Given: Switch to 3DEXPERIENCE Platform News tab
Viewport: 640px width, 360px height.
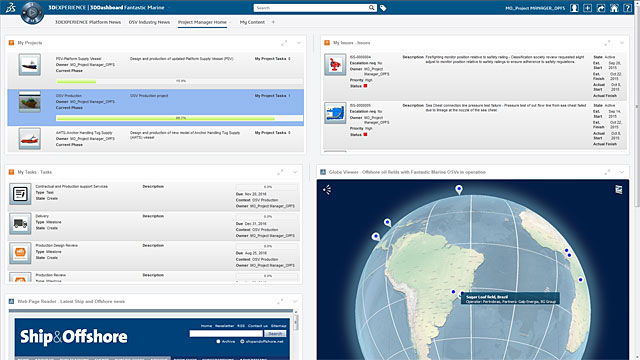Looking at the screenshot, I should (x=88, y=22).
